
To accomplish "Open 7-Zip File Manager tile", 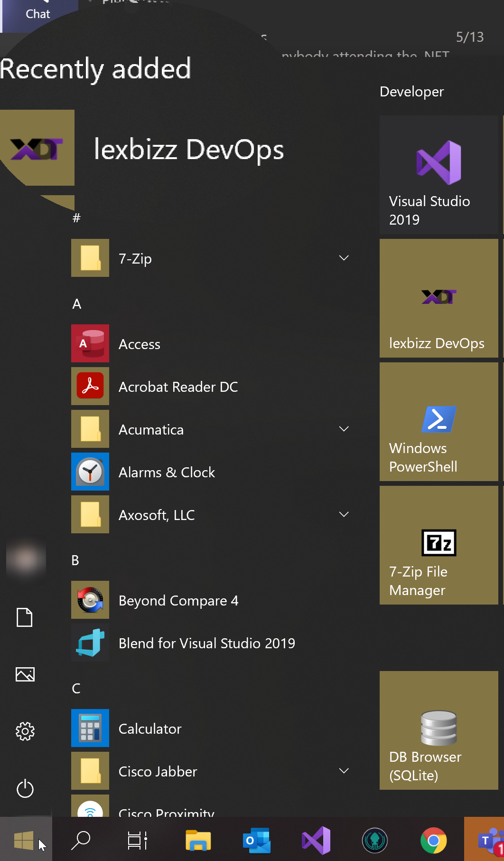I will 439,545.
